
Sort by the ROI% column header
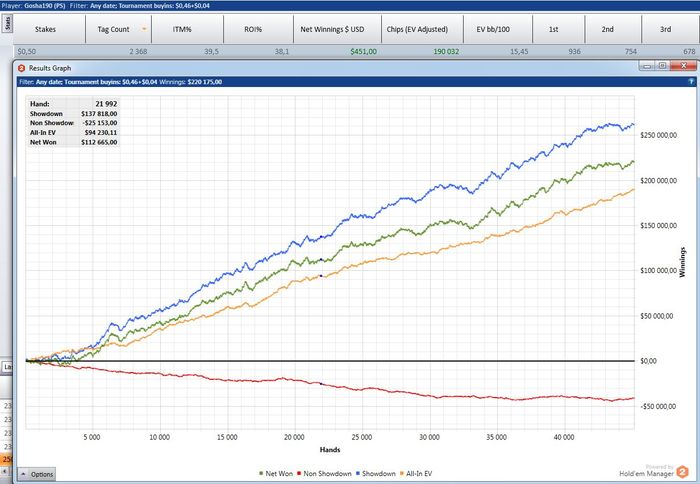pos(258,29)
